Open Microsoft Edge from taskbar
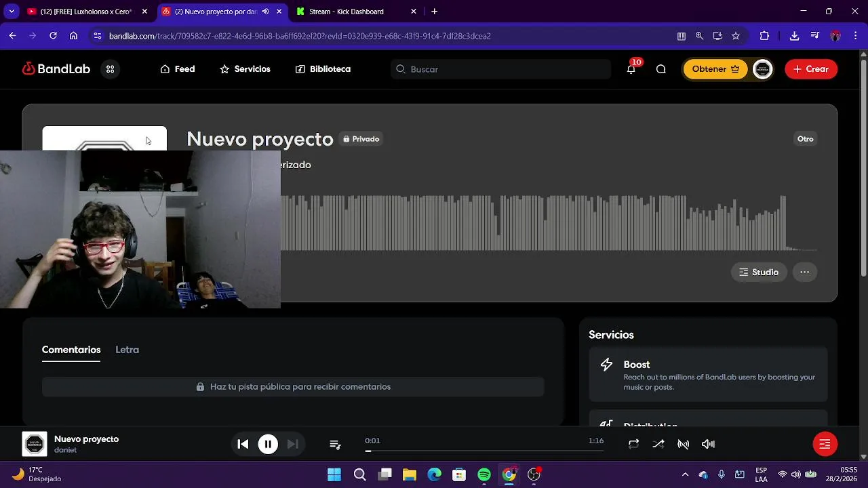 [435, 474]
